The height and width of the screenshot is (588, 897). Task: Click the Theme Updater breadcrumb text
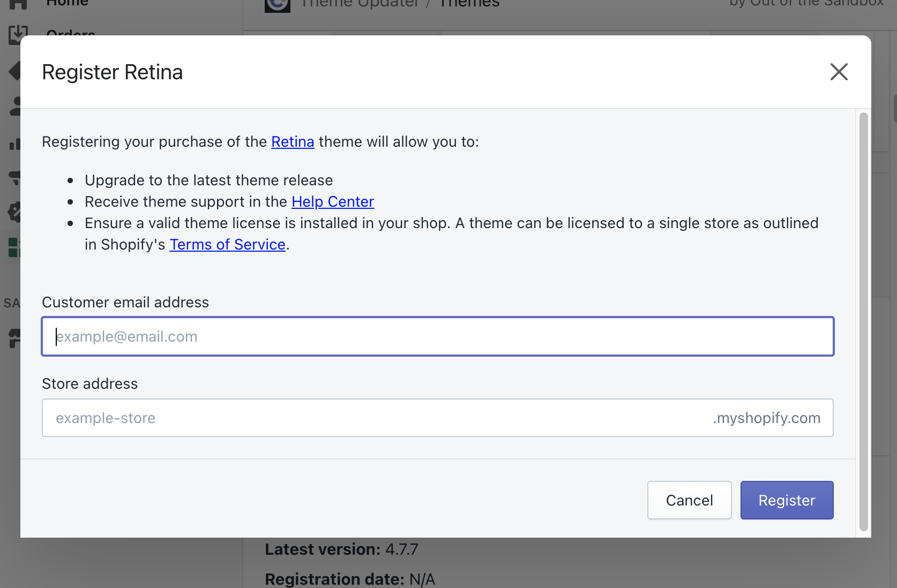[360, 4]
